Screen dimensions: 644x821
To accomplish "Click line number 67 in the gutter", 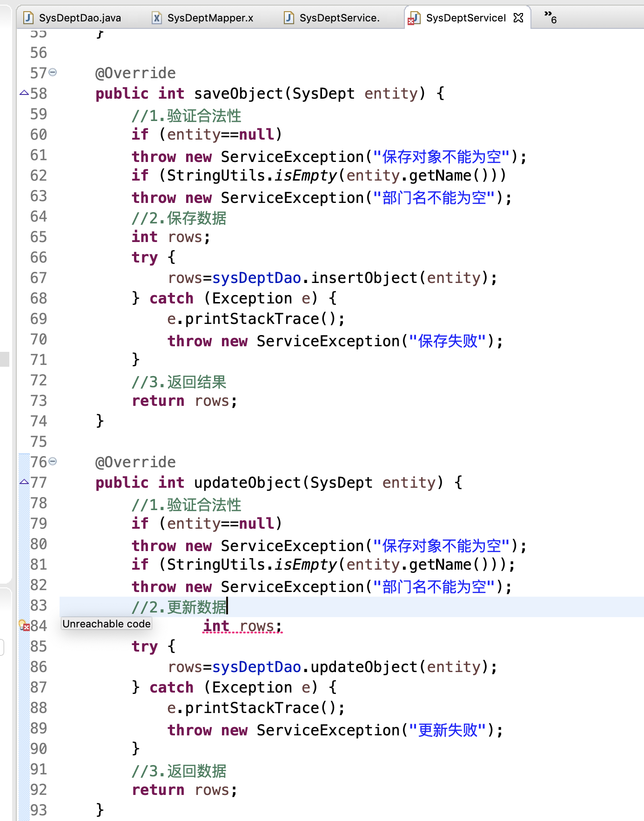I will (39, 278).
